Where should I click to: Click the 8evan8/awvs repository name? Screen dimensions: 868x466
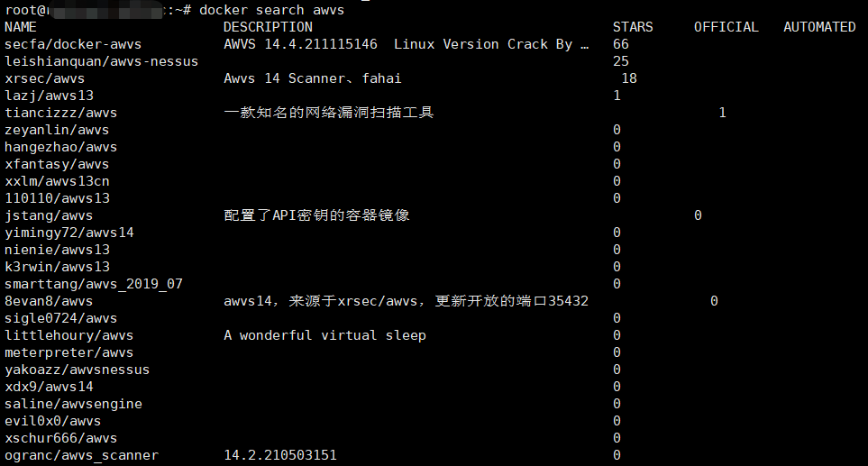pos(49,302)
